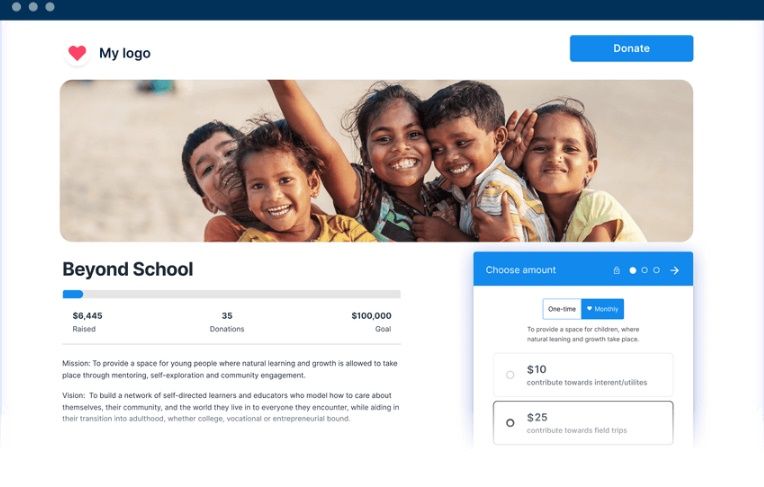Screen dimensions: 764x487
Task: Select the $10 radio button
Action: 510,374
